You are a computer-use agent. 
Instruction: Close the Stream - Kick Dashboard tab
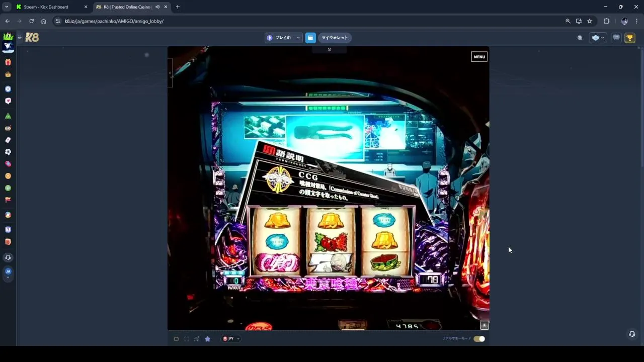coord(86,7)
